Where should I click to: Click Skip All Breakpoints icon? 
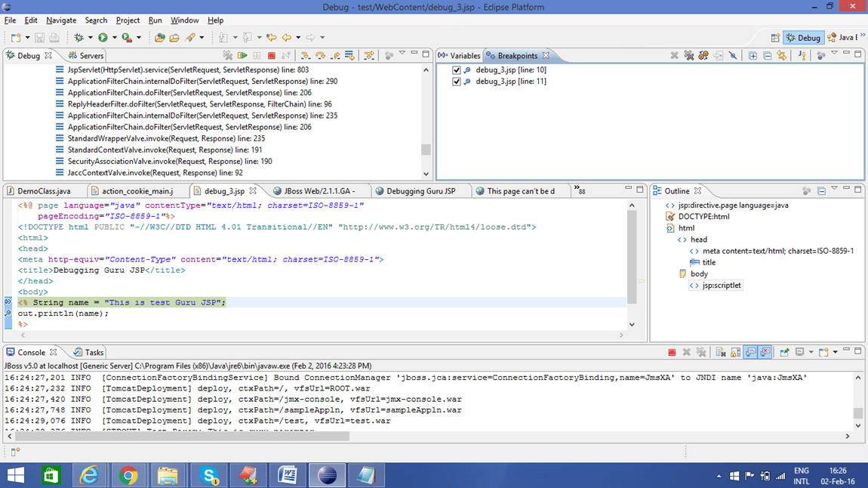click(x=733, y=56)
